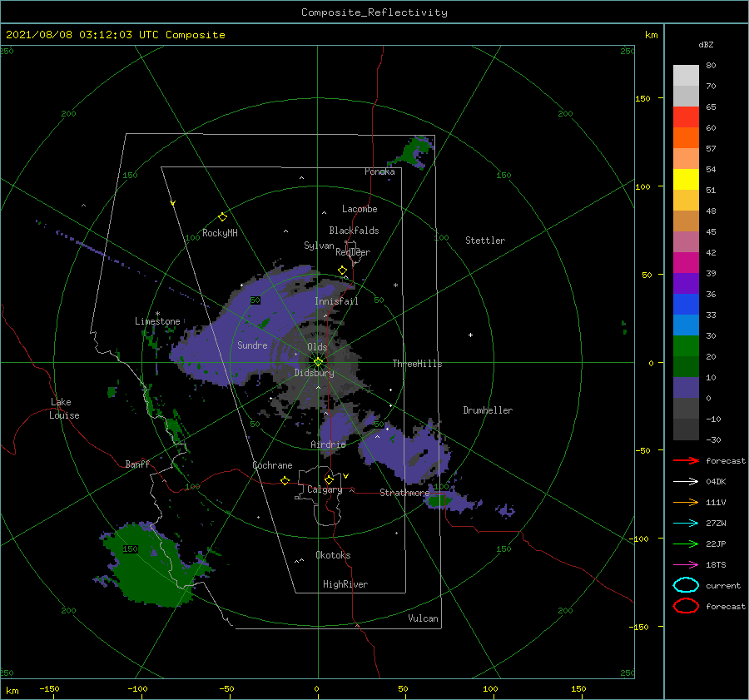Click the yellow diamond marker below Cochrane

click(x=285, y=480)
